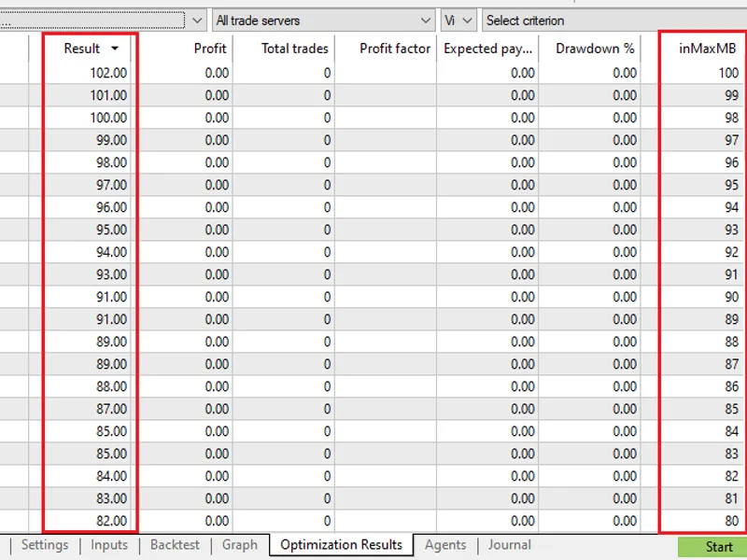Click inMaxMB value 86

[x=732, y=386]
